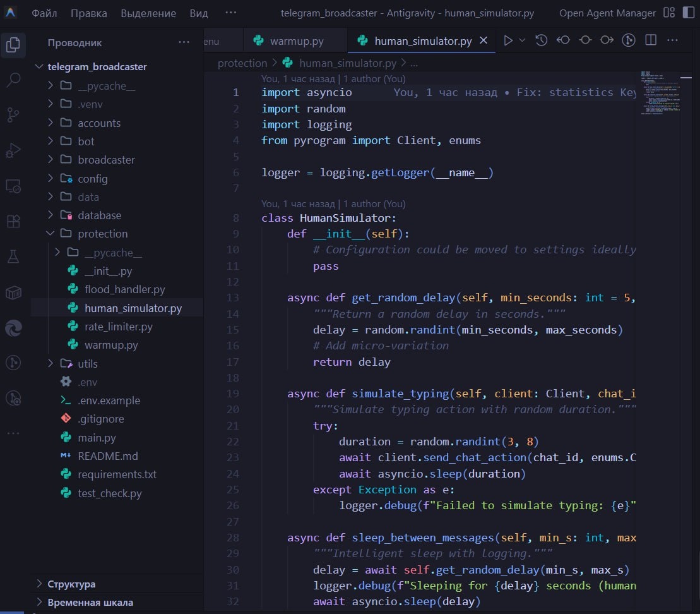Open the Правка menu
Image resolution: width=700 pixels, height=614 pixels.
pos(89,13)
